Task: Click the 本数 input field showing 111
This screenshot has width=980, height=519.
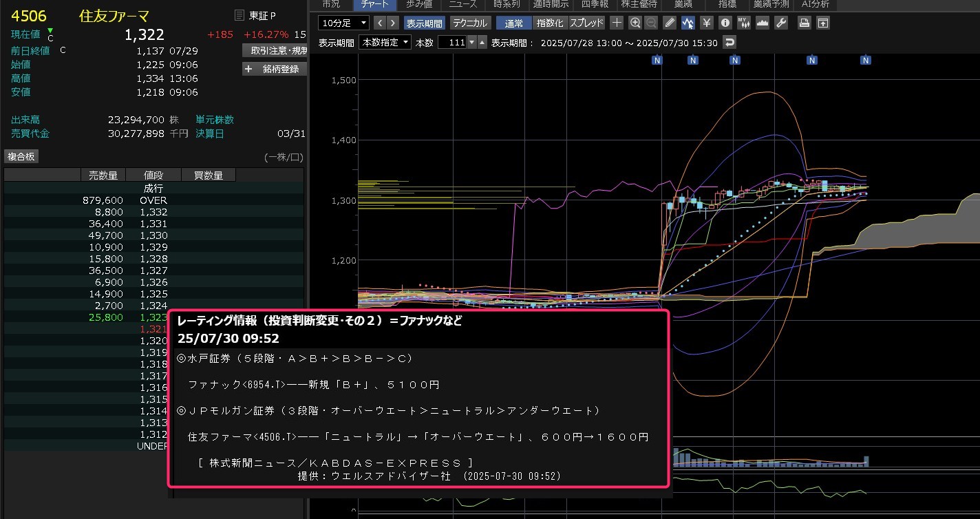Action: coord(451,43)
